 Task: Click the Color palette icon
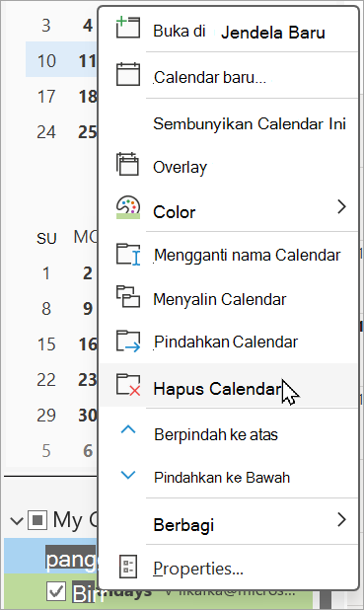point(128,207)
